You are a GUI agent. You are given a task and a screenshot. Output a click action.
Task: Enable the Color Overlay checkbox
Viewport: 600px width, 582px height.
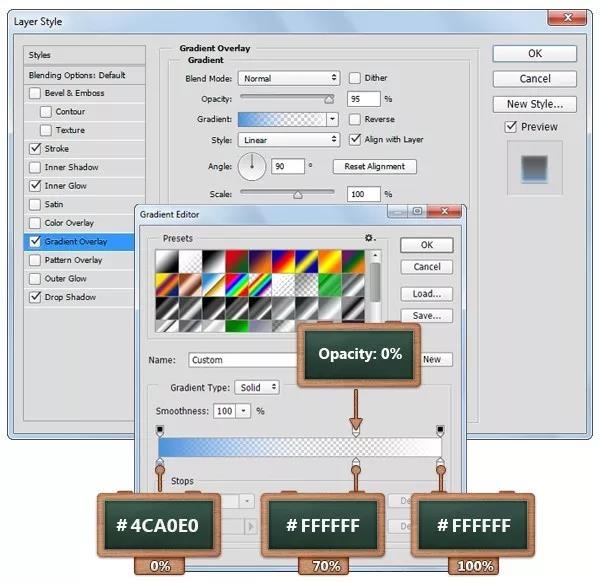coord(35,223)
